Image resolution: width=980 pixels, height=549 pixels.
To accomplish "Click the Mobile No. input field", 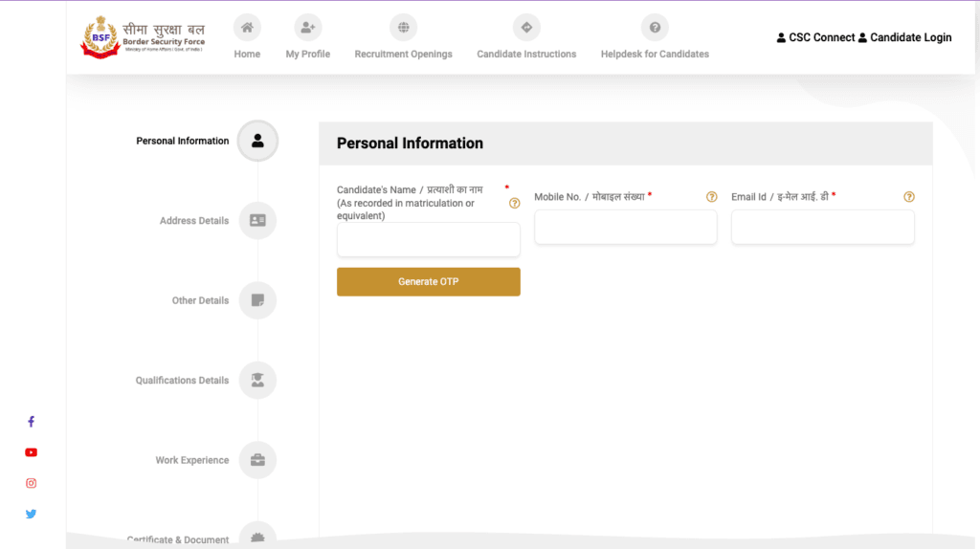I will [x=626, y=227].
